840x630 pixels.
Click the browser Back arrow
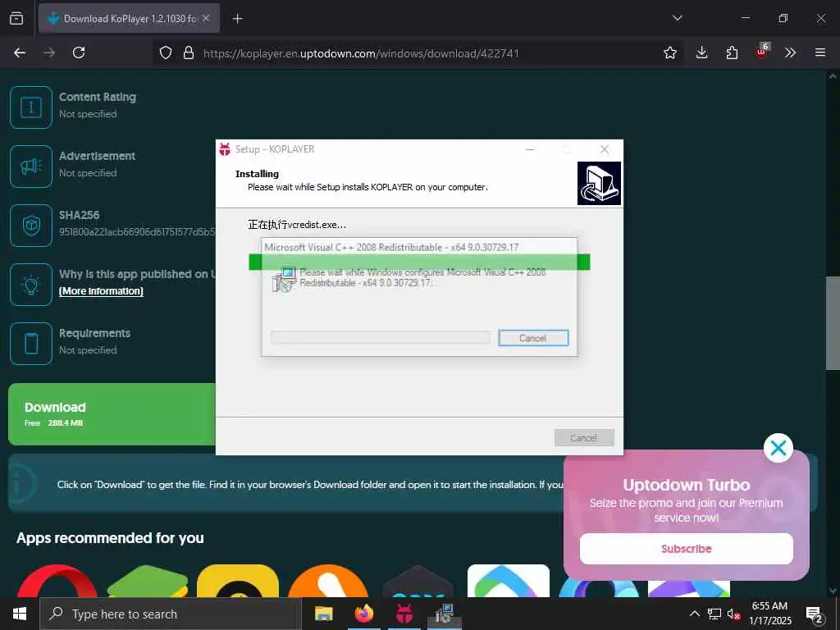20,52
